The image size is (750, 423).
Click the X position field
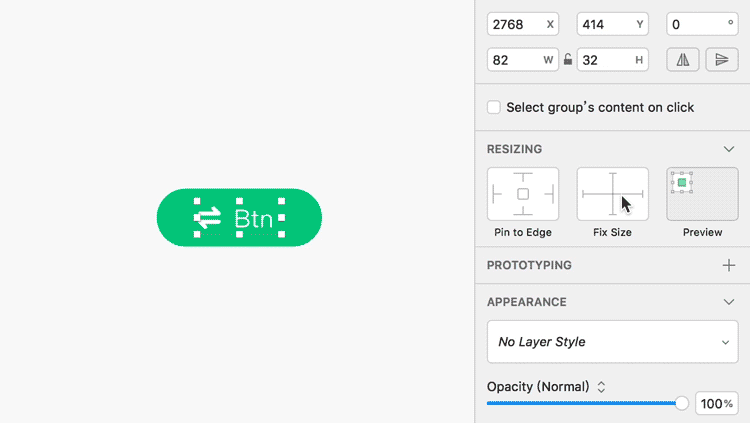pos(516,24)
